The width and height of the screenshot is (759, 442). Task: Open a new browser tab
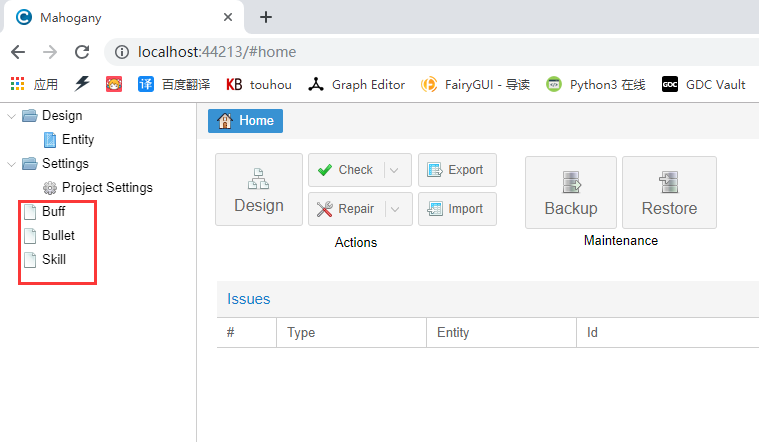[x=266, y=17]
